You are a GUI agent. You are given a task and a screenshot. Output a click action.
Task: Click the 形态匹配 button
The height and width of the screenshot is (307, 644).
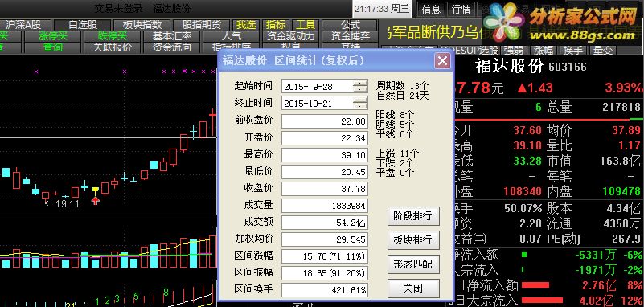(x=413, y=264)
